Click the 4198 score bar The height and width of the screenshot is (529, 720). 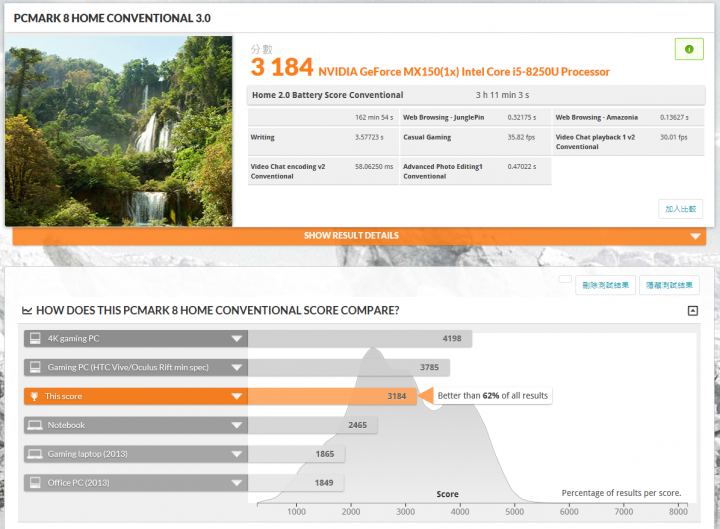pyautogui.click(x=360, y=339)
